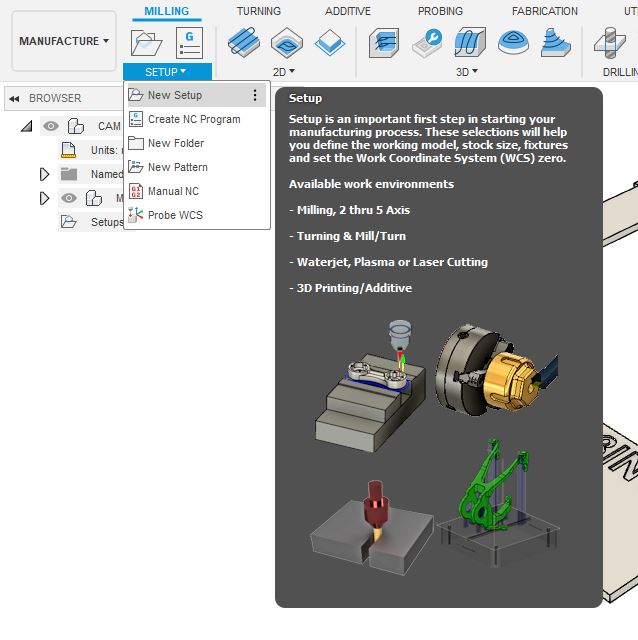The image size is (638, 640).
Task: Toggle visibility of the CAM root node
Action: coord(51,126)
